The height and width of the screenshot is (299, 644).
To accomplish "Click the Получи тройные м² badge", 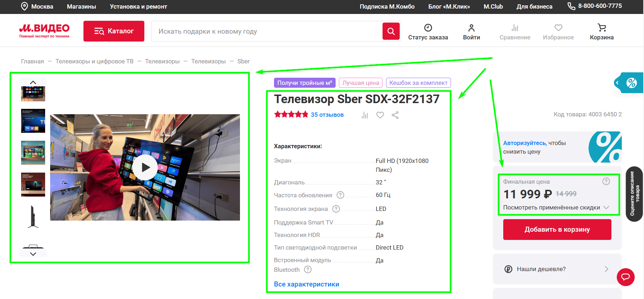I will click(305, 83).
